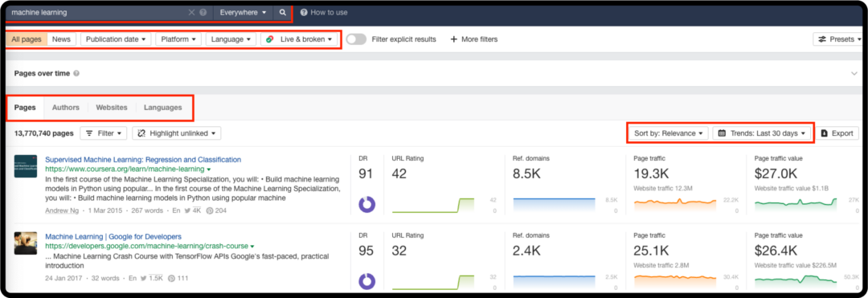Click More filters button
Viewport: 868px width, 298px height.
tap(473, 39)
